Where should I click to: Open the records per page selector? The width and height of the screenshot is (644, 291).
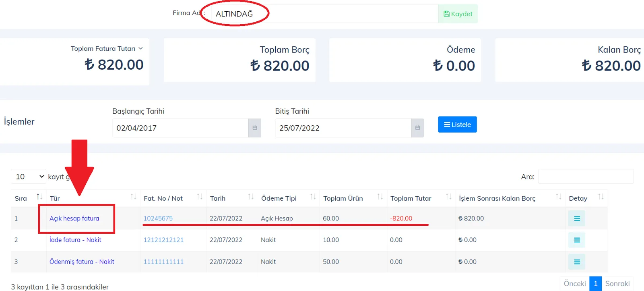pos(29,177)
